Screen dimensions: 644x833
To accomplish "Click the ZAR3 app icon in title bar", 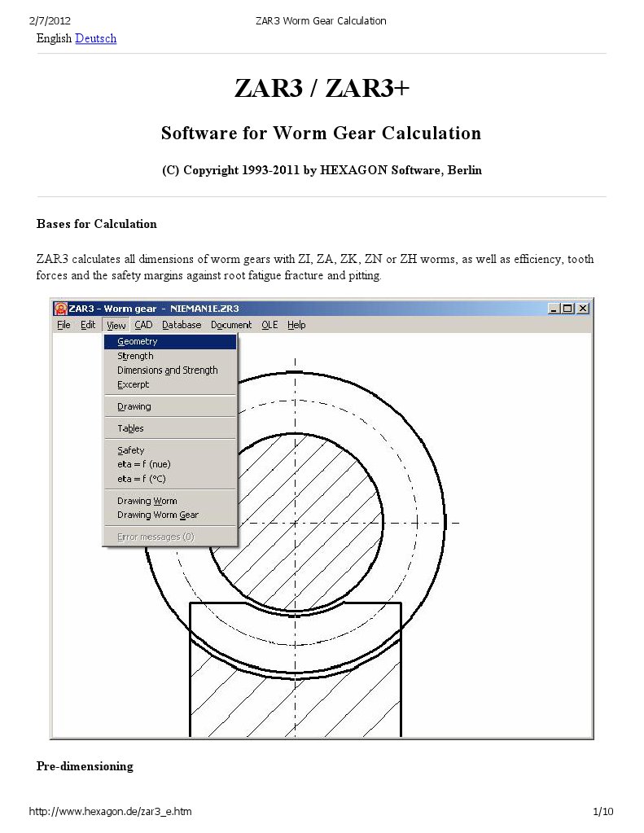I will point(61,309).
